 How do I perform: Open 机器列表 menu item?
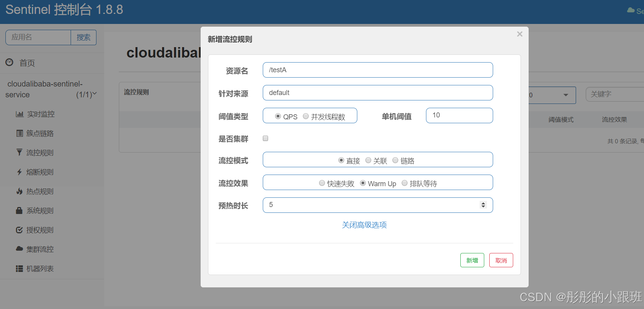click(x=40, y=269)
